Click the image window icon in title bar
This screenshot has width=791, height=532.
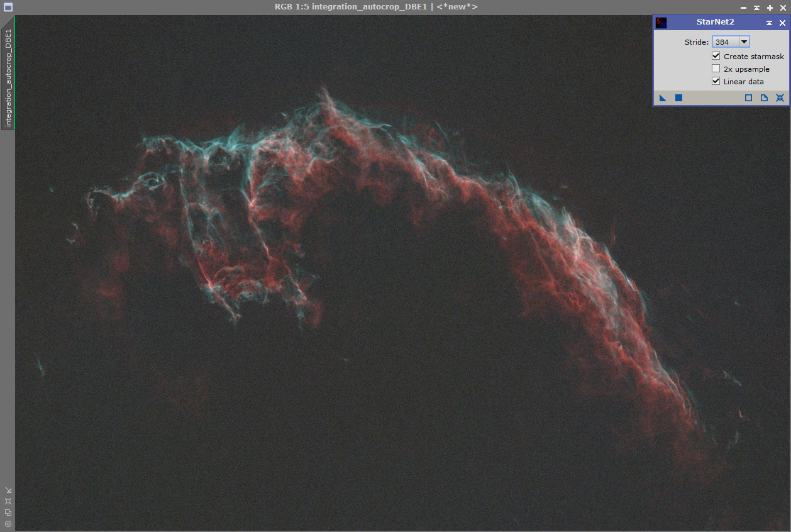8,7
